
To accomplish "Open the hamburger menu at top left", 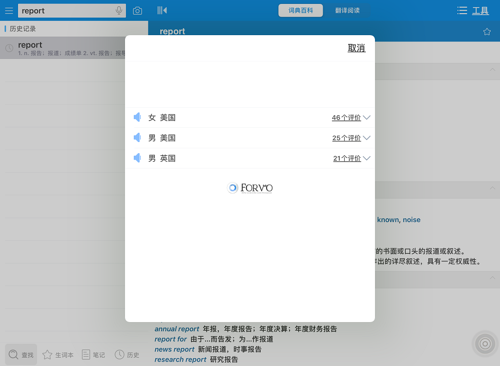I will point(9,11).
